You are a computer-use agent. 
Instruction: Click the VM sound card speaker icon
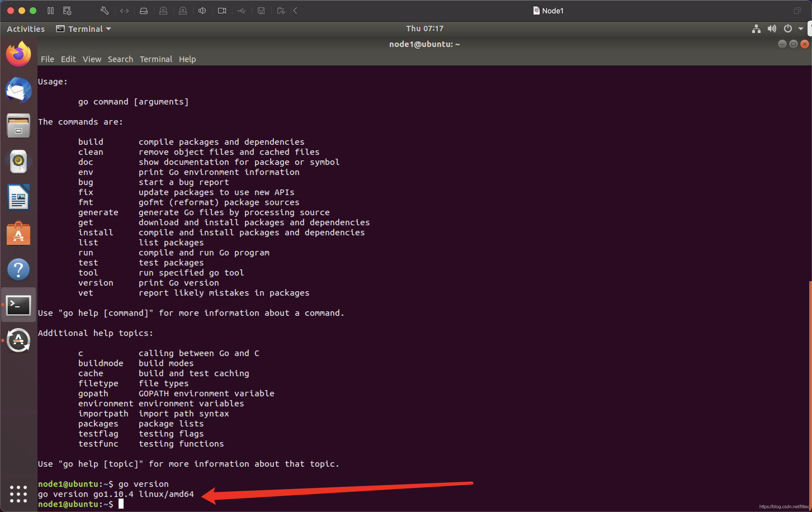click(202, 11)
